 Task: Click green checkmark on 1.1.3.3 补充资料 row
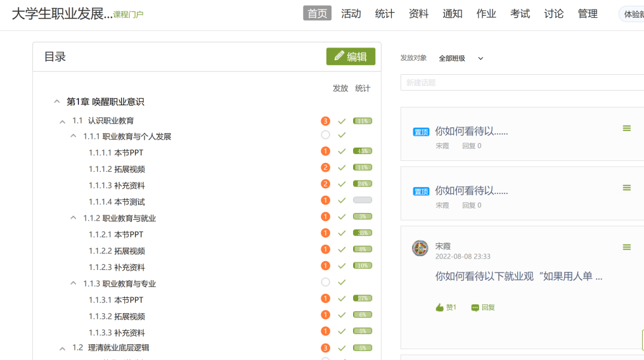coord(342,331)
